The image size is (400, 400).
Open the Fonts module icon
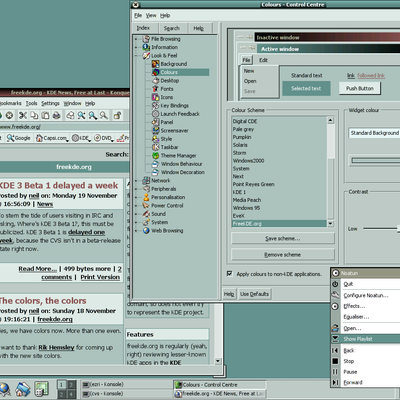point(156,89)
